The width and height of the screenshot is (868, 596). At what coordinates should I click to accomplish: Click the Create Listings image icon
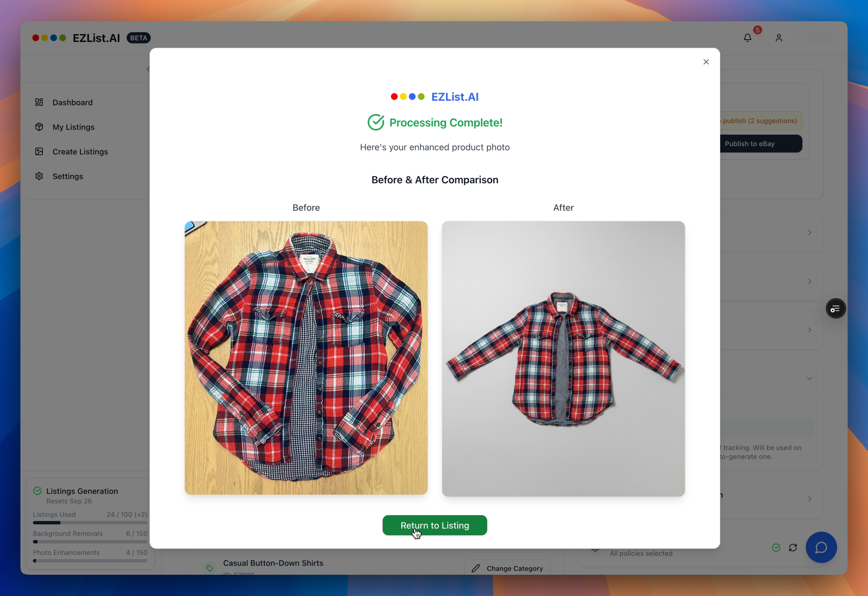(39, 152)
